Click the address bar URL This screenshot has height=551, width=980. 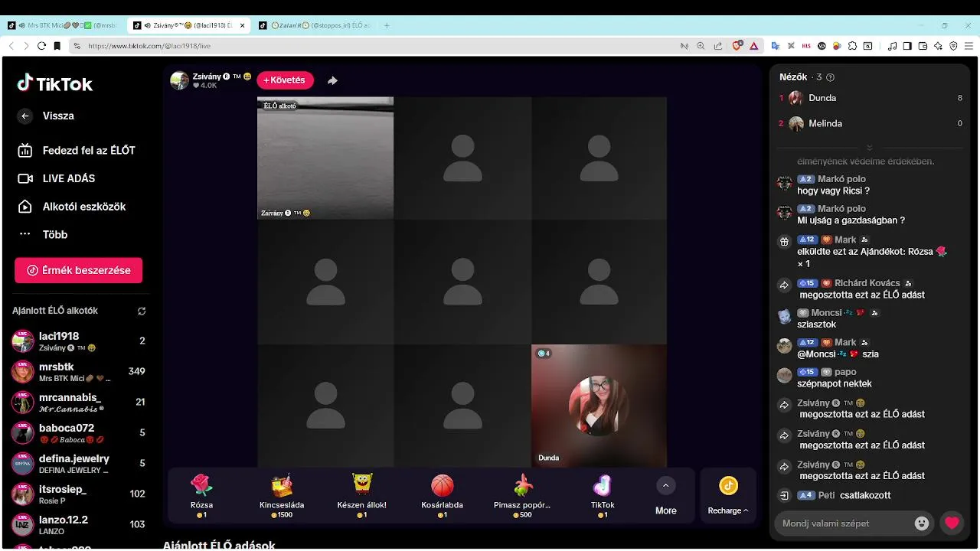click(149, 46)
